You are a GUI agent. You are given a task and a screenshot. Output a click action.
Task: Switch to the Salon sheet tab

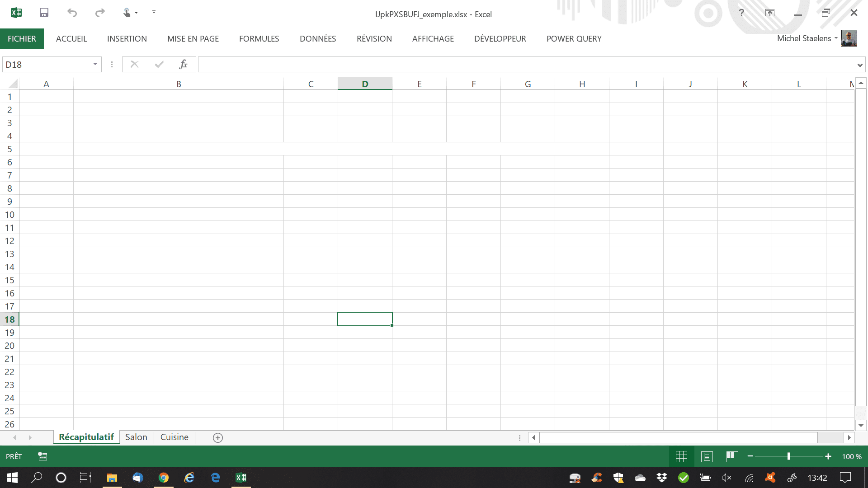(136, 437)
